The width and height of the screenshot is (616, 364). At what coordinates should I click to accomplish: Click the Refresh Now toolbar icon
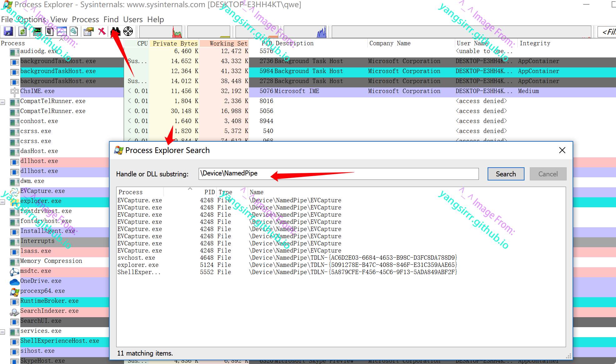tap(22, 31)
